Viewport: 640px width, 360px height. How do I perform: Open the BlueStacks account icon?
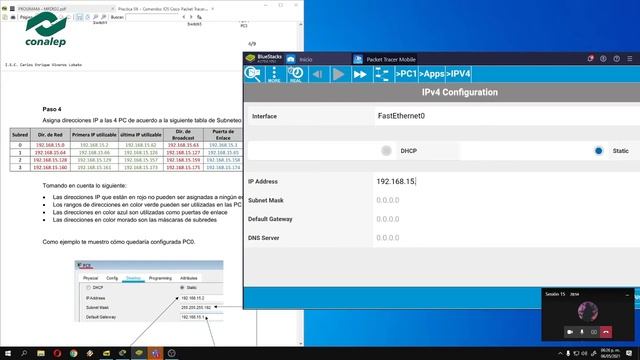603,59
